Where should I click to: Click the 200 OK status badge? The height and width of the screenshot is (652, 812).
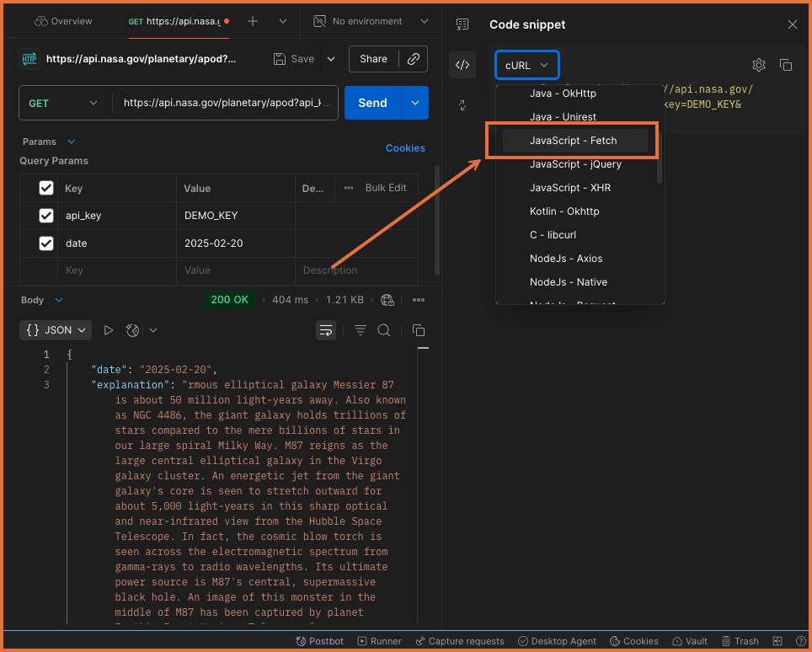[229, 300]
